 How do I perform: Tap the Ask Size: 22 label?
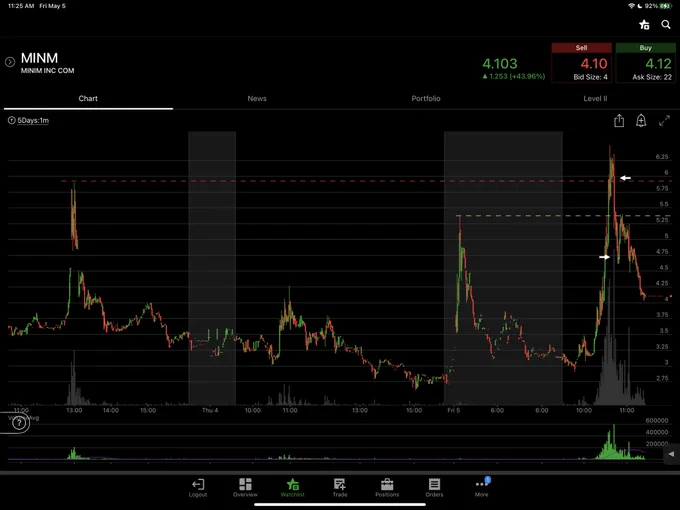tap(652, 77)
